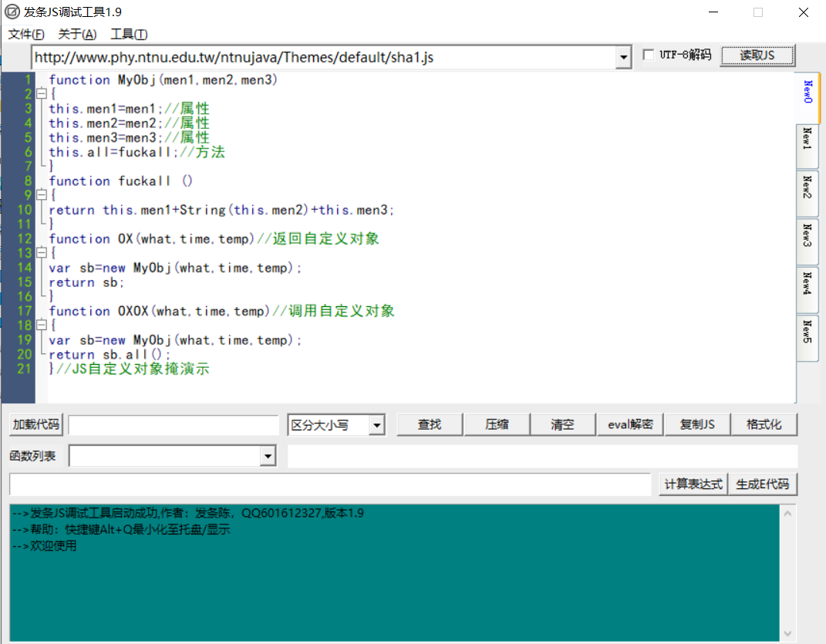Click the '}//JS自定义对象掩演示' line
This screenshot has width=826, height=644.
click(129, 369)
